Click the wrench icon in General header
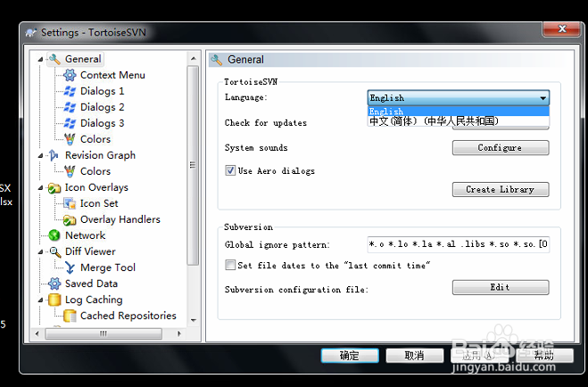This screenshot has width=588, height=387. (x=217, y=60)
